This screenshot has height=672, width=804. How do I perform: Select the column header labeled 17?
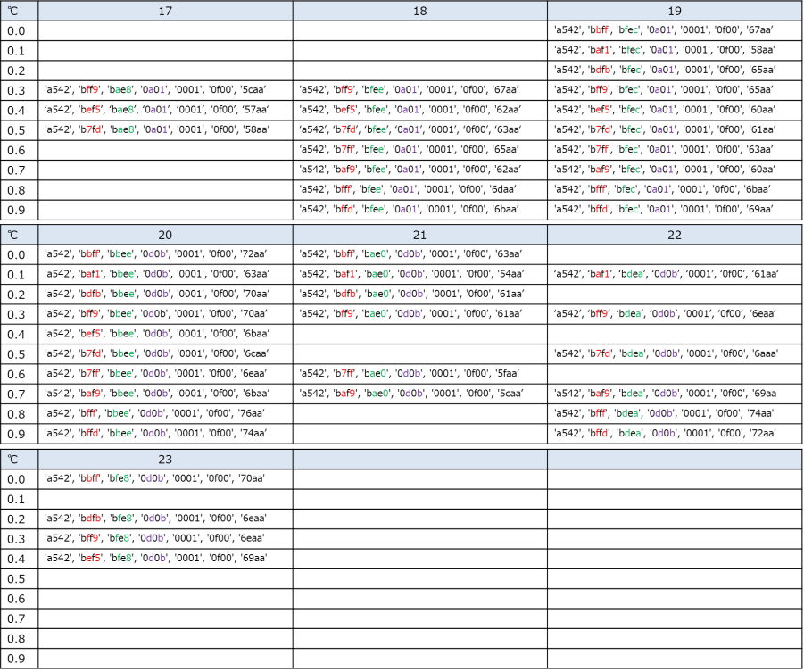tap(165, 11)
